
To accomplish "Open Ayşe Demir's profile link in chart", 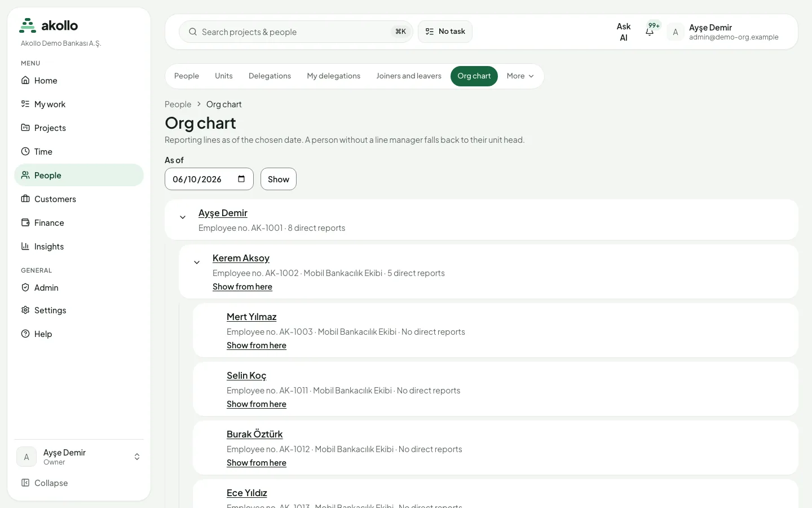I will tap(223, 213).
